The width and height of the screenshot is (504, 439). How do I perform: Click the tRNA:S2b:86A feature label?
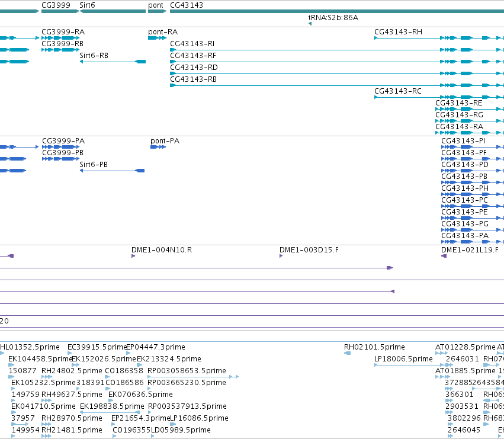[333, 17]
